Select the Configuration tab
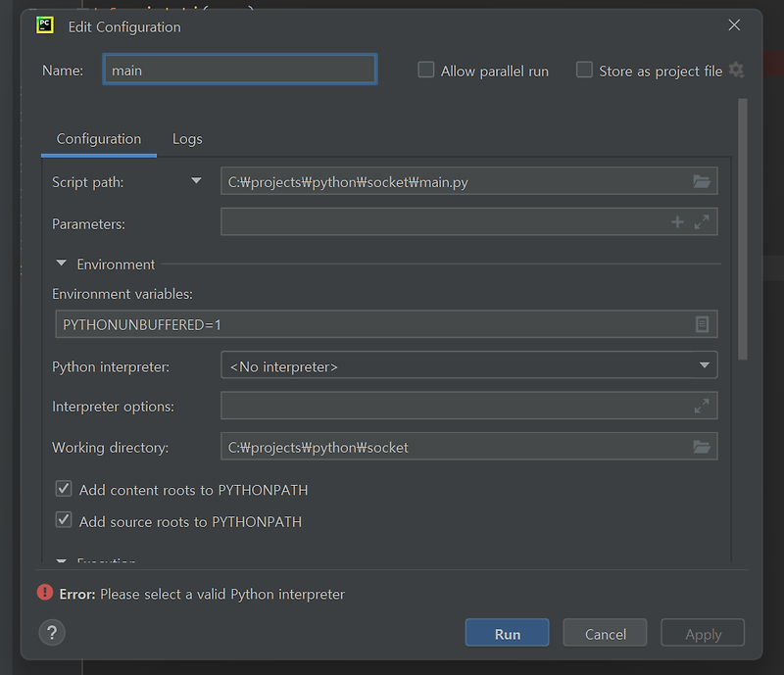 99,139
